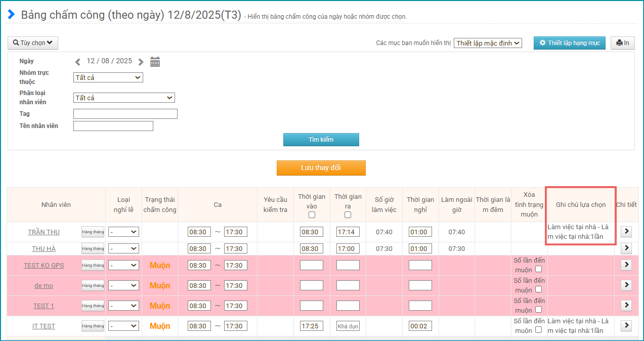This screenshot has height=341, width=644.
Task: Open the Tùy chọn options menu
Action: [33, 43]
